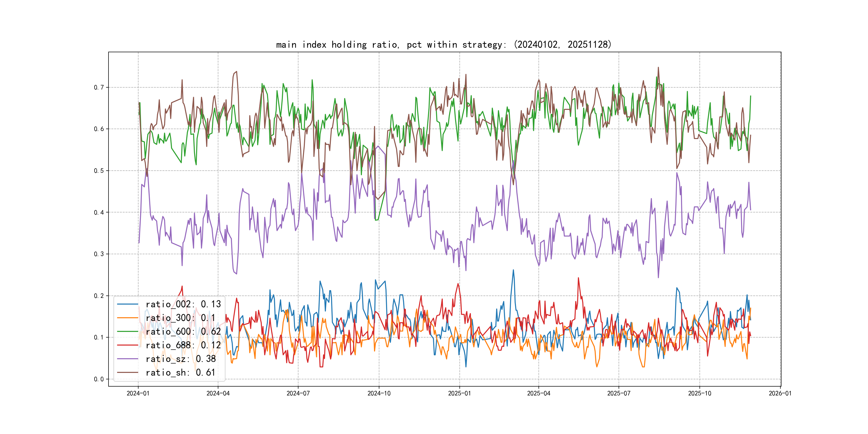Click the ratio_002 legend entry
This screenshot has width=868, height=434.
[x=183, y=304]
